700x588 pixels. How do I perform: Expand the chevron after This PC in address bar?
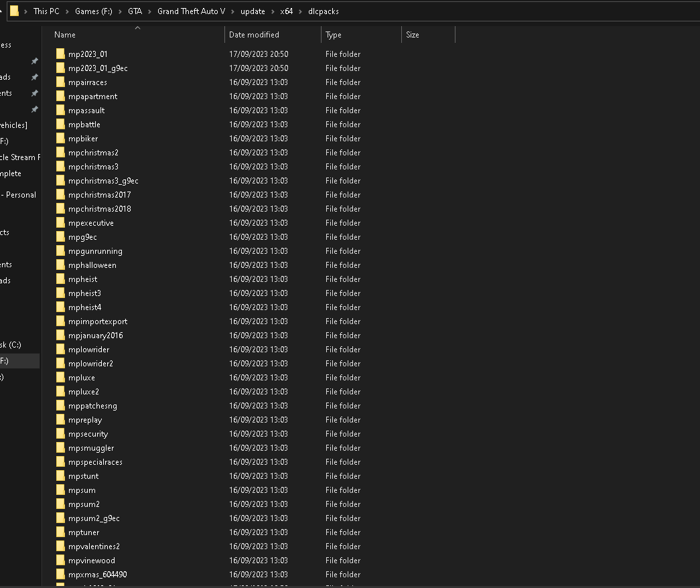click(x=67, y=11)
